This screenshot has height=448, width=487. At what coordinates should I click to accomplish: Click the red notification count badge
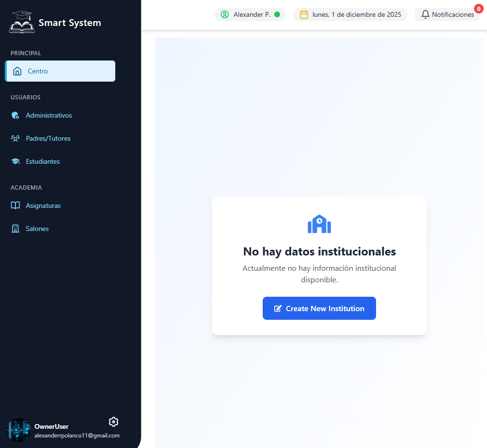coord(478,8)
